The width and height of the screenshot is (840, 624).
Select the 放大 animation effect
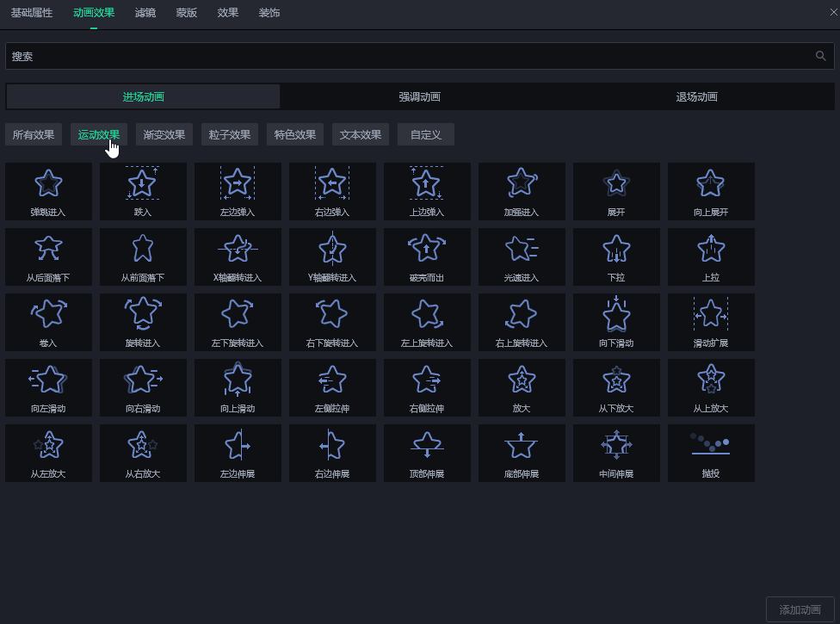(x=522, y=387)
